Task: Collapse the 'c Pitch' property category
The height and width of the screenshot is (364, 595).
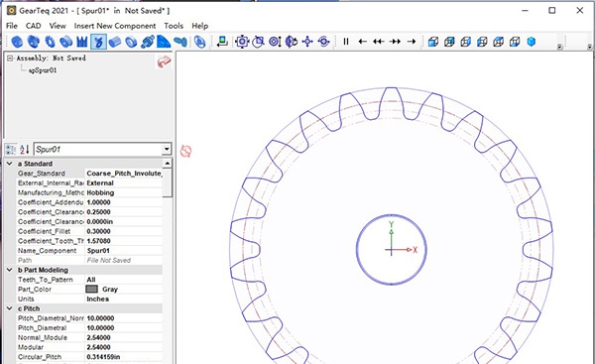Action: (x=10, y=308)
